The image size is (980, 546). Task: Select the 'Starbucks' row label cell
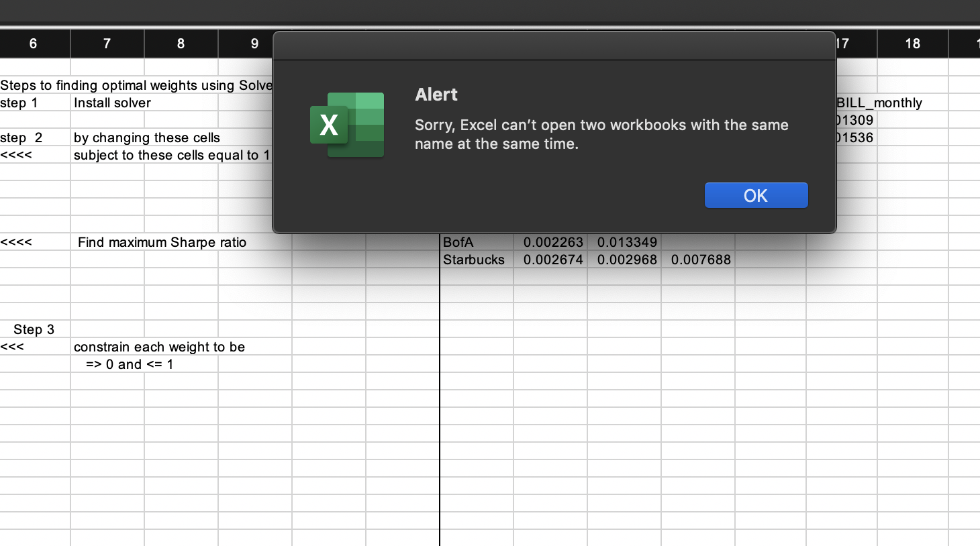[477, 260]
